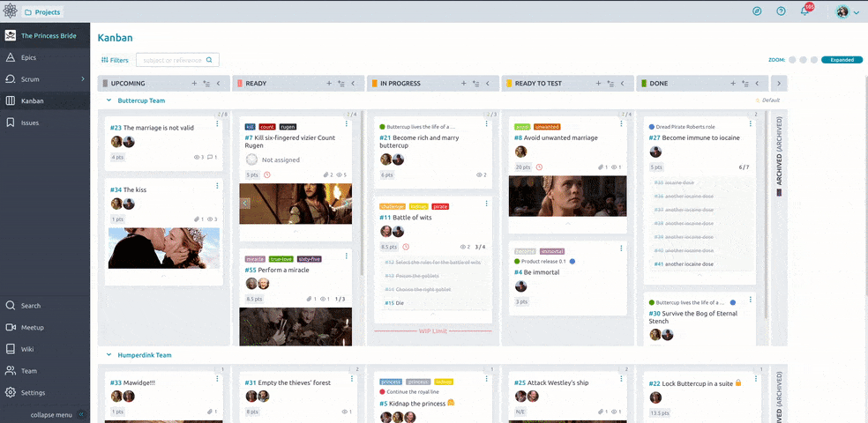Bulk add stories in UPCOMING column
Screen dimensions: 868x423
pos(206,84)
